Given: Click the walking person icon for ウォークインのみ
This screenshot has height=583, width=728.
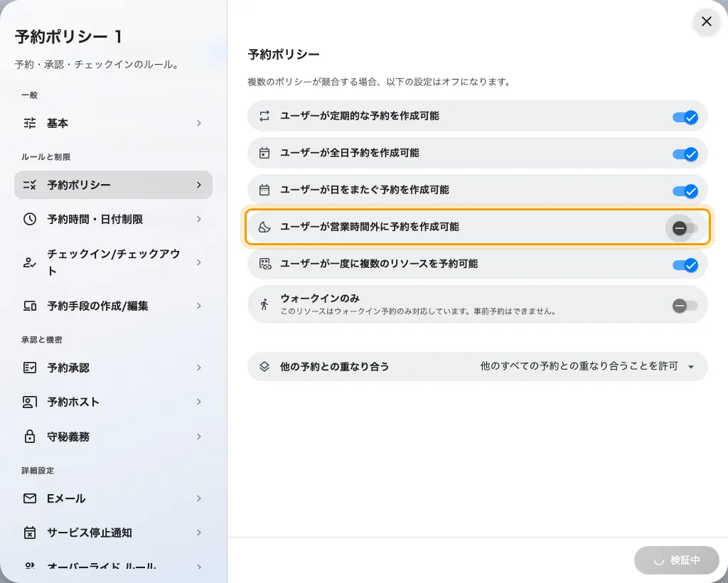Looking at the screenshot, I should pyautogui.click(x=264, y=304).
